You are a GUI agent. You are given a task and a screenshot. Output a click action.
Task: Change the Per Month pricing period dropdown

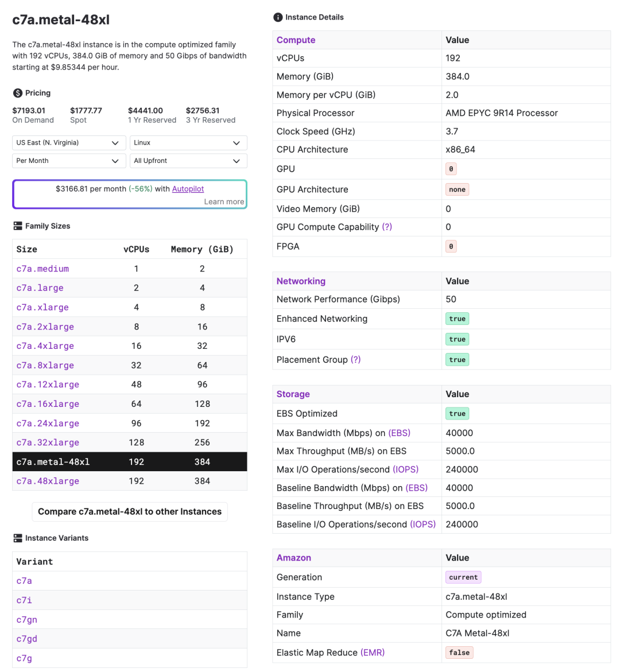point(68,161)
